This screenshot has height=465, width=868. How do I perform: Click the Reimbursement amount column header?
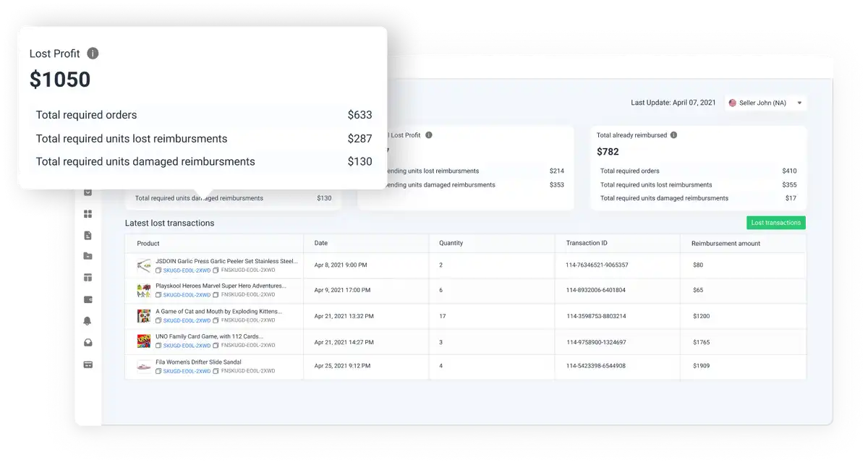[726, 244]
